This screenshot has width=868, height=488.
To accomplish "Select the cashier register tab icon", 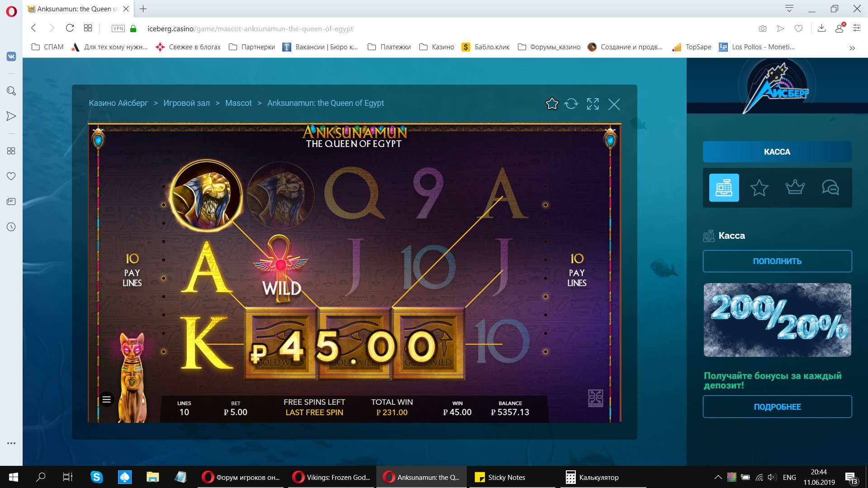I will (724, 188).
